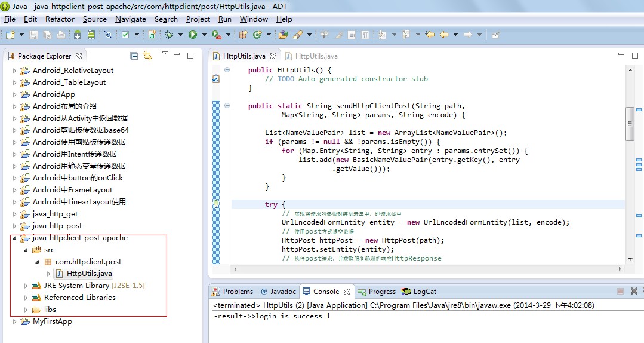The image size is (644, 343).
Task: Open the Window menu
Action: point(254,19)
